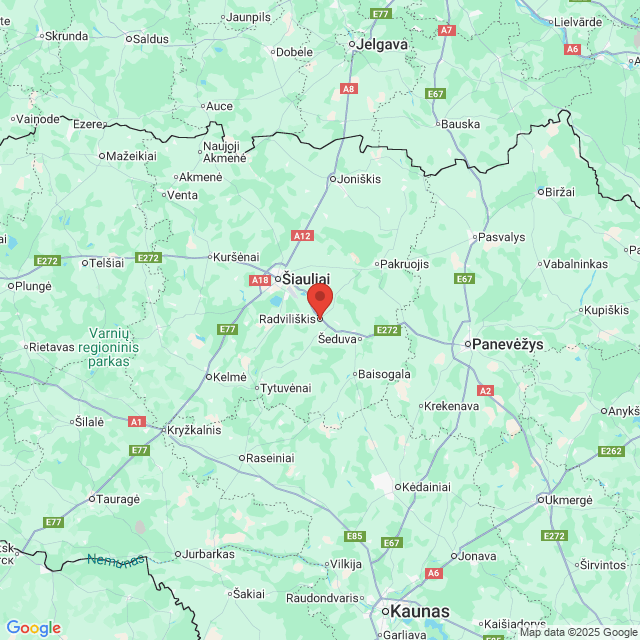Click Varnių regioninis parkas label

point(109,347)
